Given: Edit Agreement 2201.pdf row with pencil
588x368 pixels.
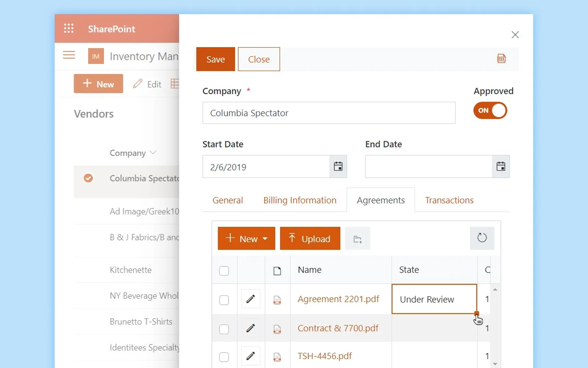Looking at the screenshot, I should click(251, 299).
